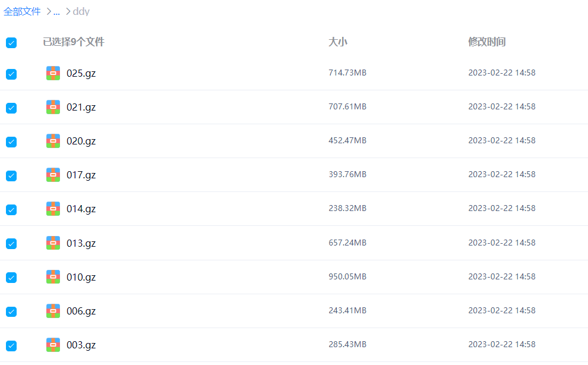
Task: Expand the collapsed breadcrumb ellipsis
Action: (x=56, y=11)
